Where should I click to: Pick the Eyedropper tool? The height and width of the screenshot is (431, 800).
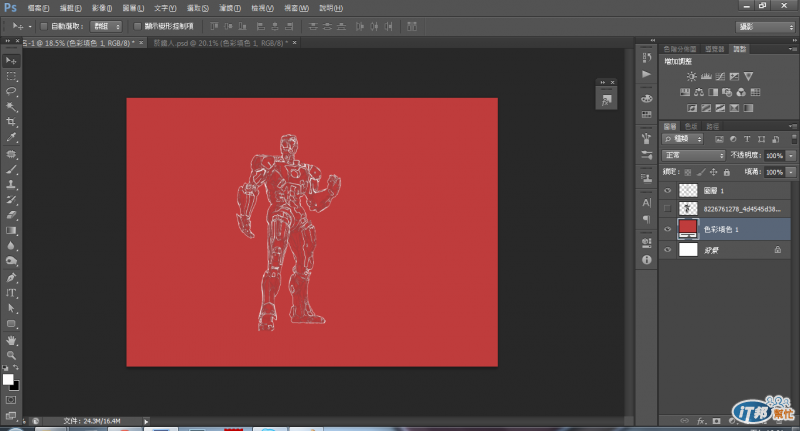12,137
